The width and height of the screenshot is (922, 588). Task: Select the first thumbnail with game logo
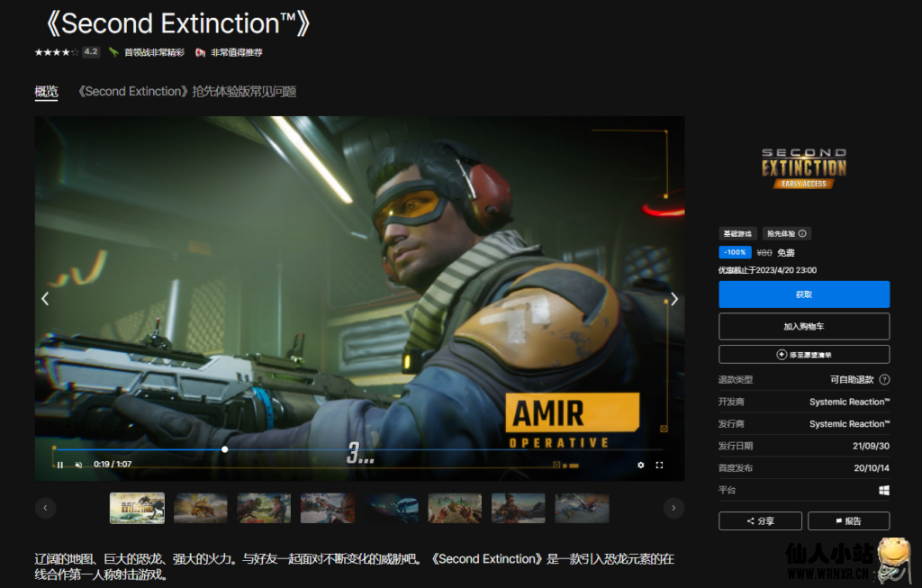point(137,508)
